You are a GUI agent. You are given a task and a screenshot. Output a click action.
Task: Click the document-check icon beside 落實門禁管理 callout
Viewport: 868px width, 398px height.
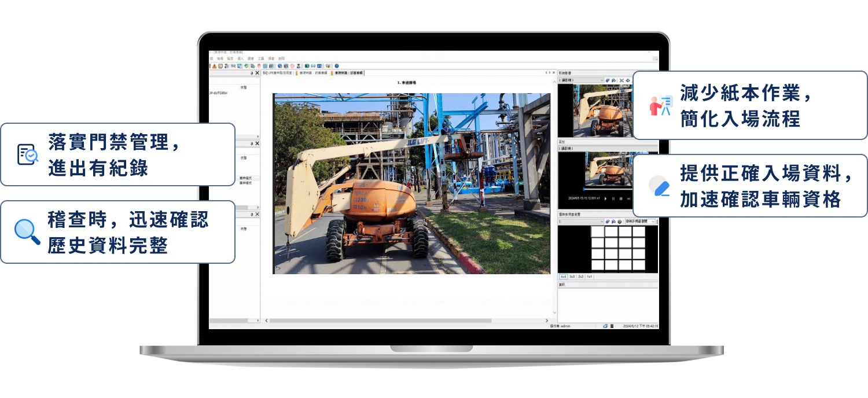point(27,154)
